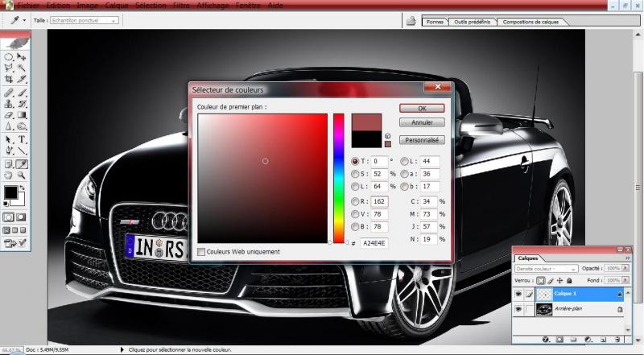The image size is (644, 355).
Task: Click the Annuler button
Action: point(422,122)
